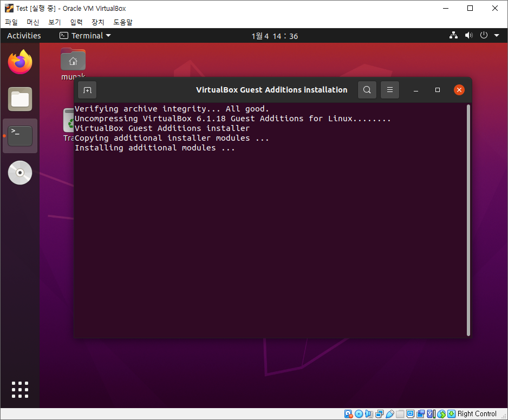Click the audio status icon in VirtualBox

(x=369, y=414)
